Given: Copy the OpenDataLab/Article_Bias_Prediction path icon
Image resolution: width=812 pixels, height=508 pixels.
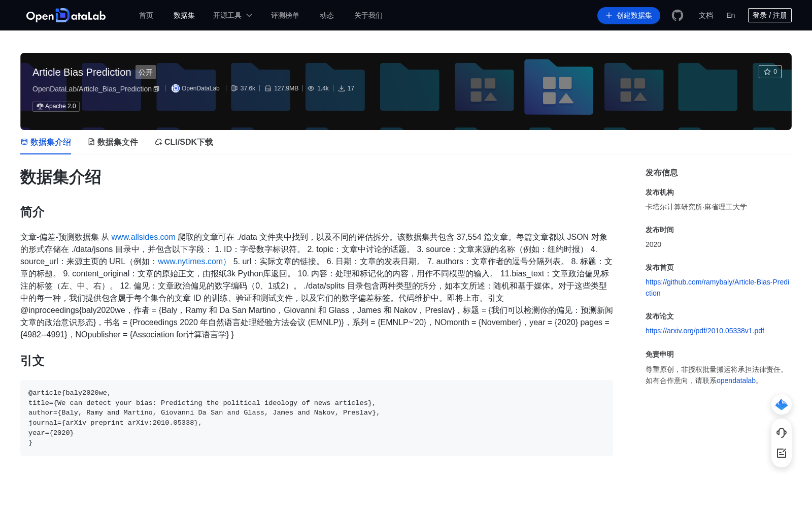Looking at the screenshot, I should pos(156,89).
